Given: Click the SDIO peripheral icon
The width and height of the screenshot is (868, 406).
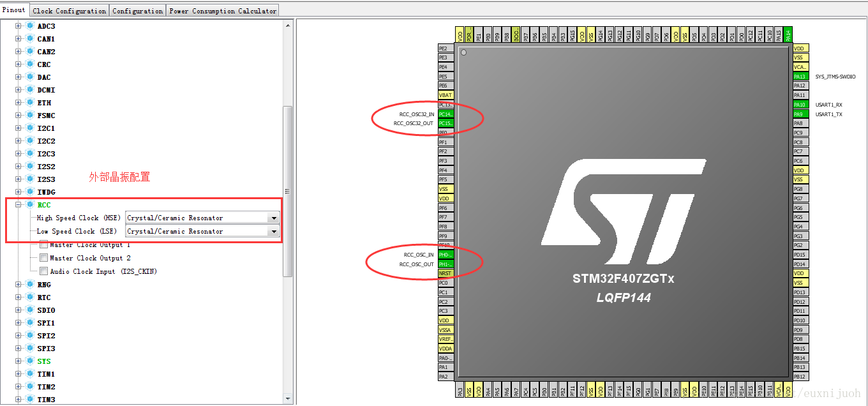Looking at the screenshot, I should pos(30,310).
